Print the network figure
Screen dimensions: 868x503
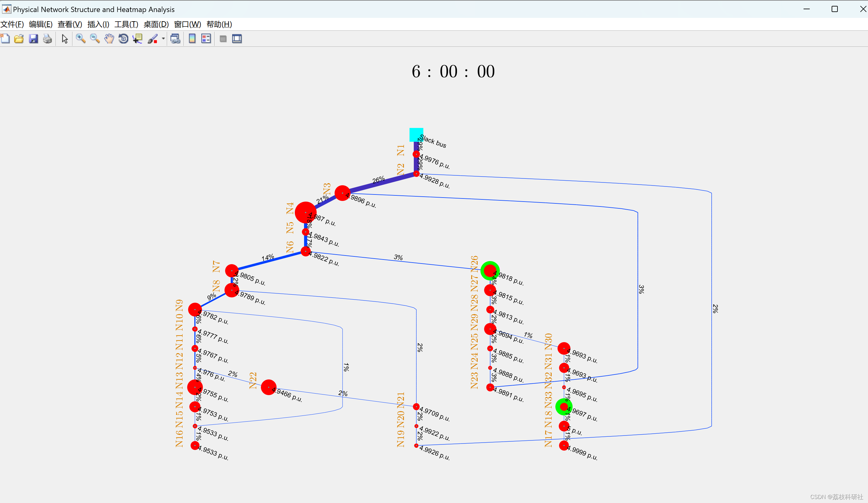tap(47, 39)
